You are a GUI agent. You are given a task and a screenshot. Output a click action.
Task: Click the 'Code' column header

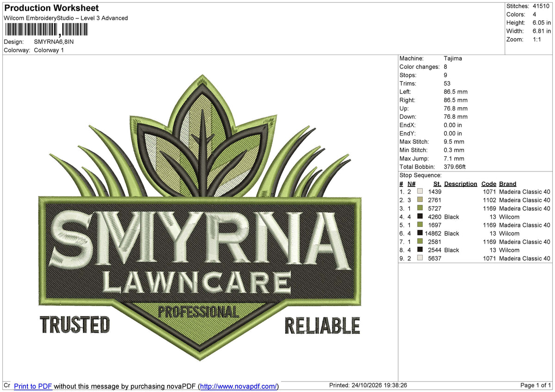488,184
